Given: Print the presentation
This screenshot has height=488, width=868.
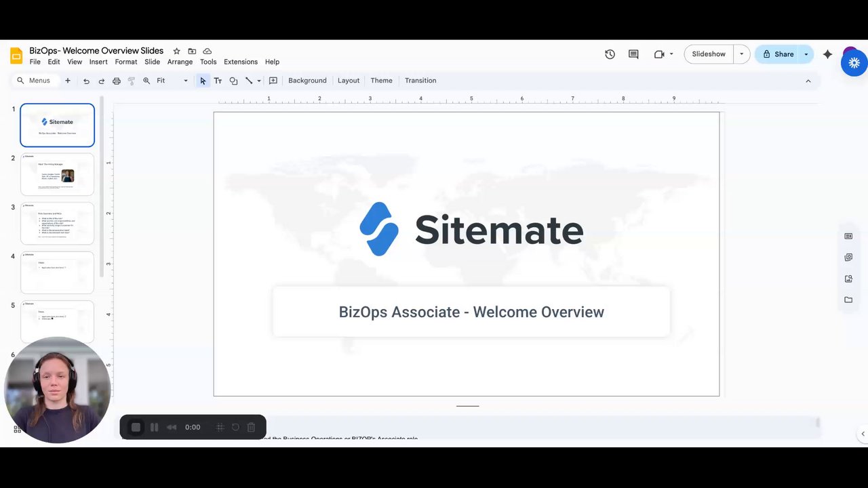Looking at the screenshot, I should click(x=117, y=81).
